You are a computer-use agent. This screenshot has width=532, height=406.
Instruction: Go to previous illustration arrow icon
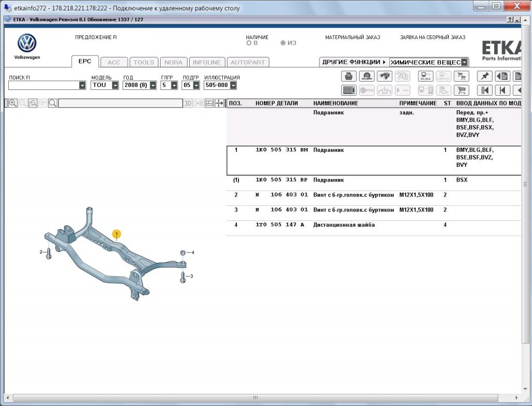click(502, 90)
